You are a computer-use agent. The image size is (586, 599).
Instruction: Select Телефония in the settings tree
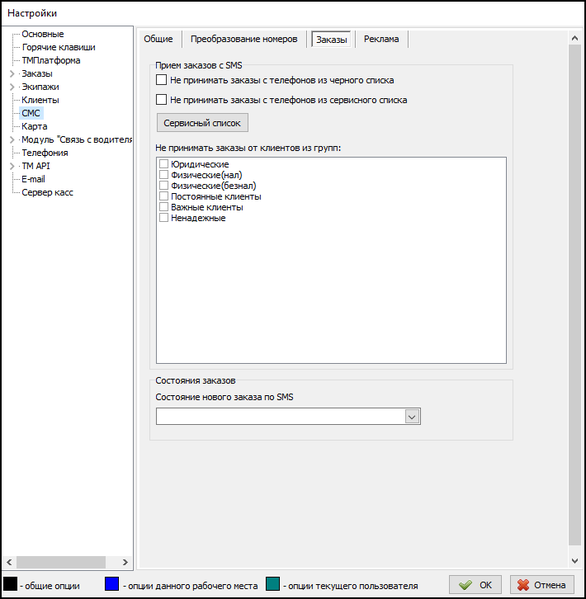(x=45, y=153)
